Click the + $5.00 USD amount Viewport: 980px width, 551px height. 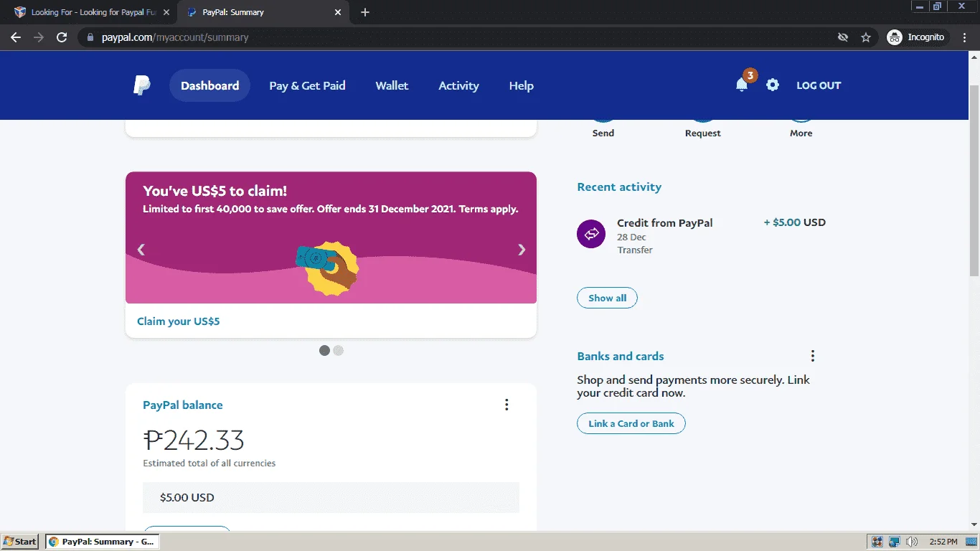coord(795,222)
